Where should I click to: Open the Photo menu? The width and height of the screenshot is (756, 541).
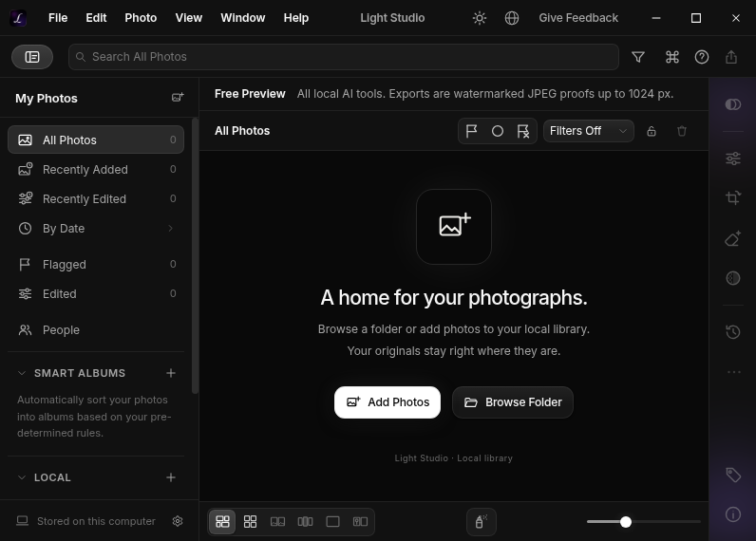pos(141,18)
